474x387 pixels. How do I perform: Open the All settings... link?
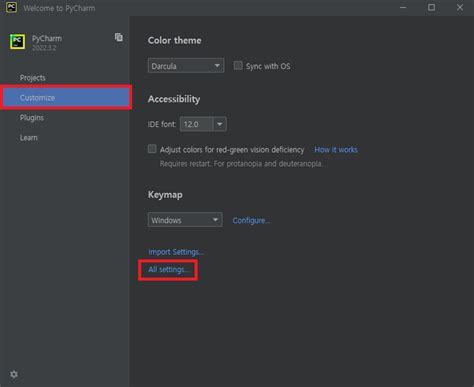[x=168, y=270]
